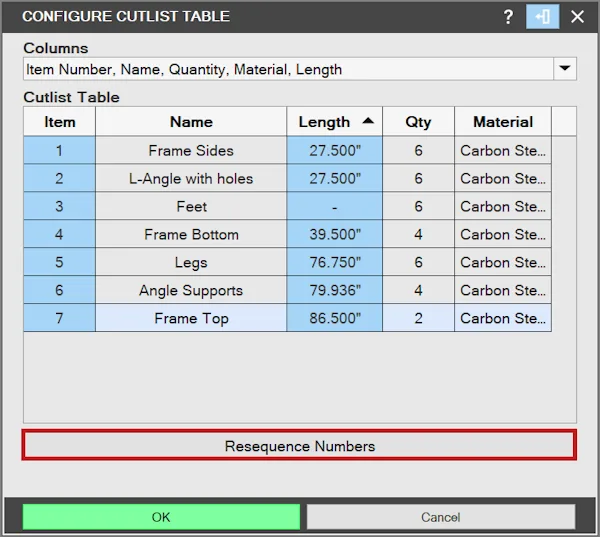Image resolution: width=600 pixels, height=537 pixels.
Task: Select the Angle Supports name cell
Action: (191, 290)
